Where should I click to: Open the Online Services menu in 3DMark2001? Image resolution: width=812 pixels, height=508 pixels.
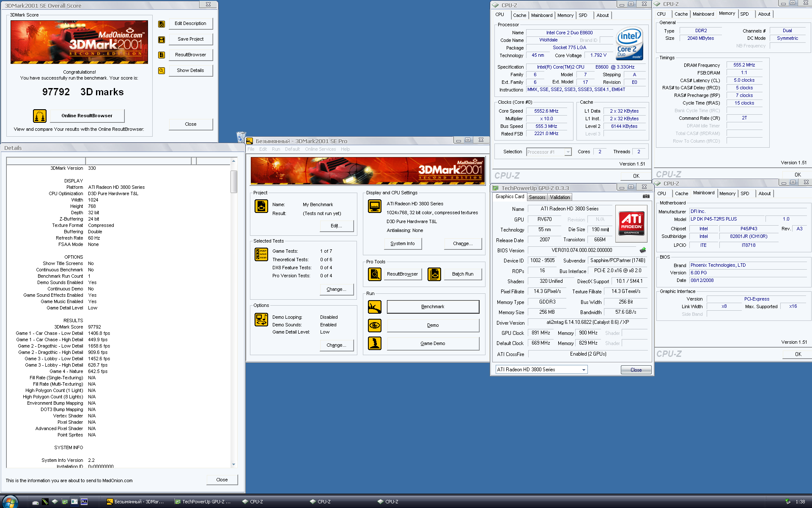[320, 149]
